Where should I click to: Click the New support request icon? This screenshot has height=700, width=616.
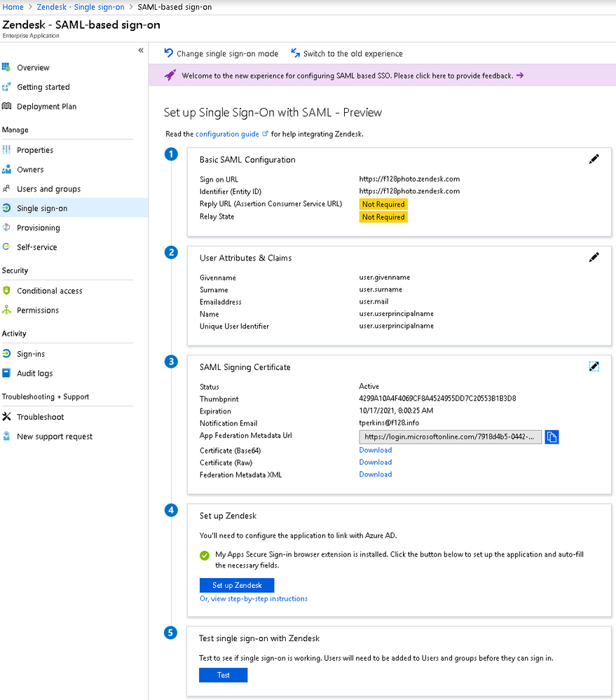click(6, 436)
